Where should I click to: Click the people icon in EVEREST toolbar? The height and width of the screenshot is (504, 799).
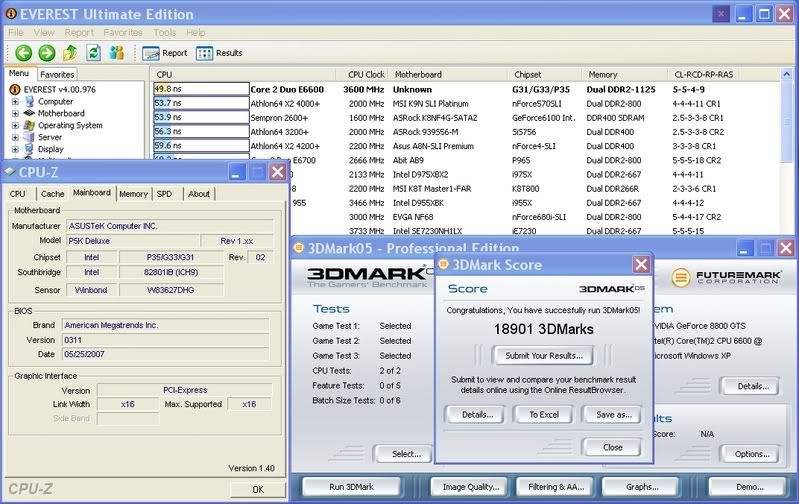(117, 52)
